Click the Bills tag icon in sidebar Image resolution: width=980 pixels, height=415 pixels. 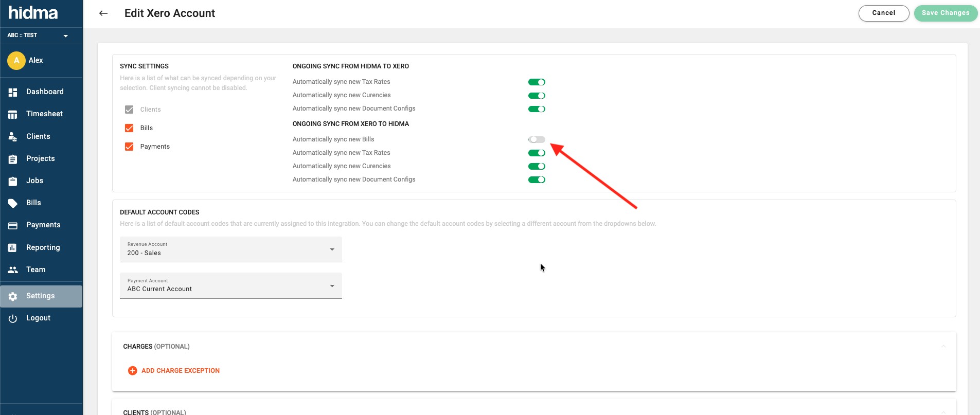(x=13, y=203)
